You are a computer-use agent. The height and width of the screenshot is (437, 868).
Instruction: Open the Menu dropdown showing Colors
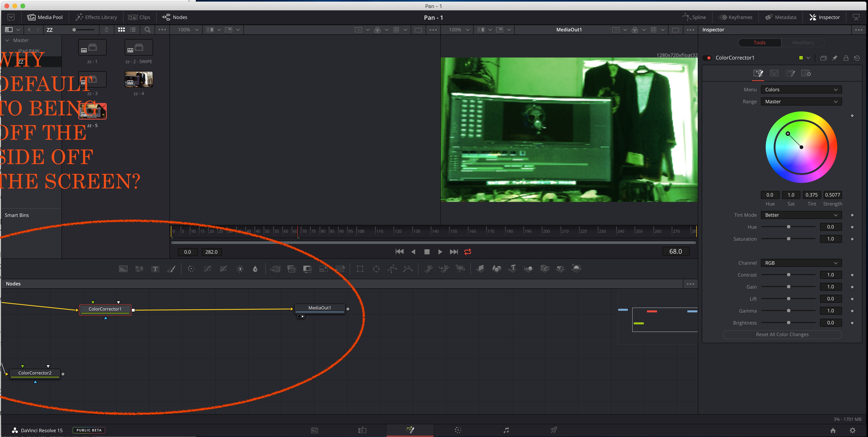tap(801, 90)
